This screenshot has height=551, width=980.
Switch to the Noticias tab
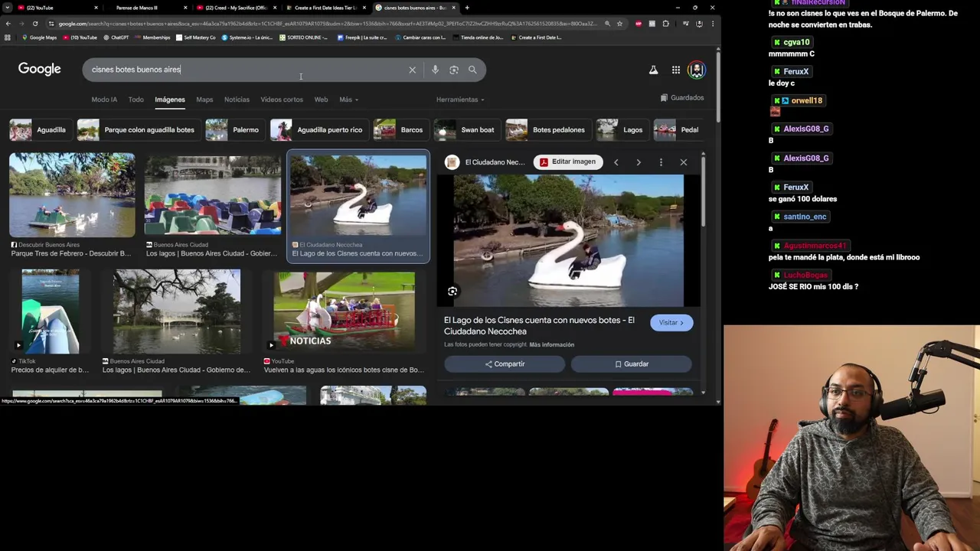click(x=237, y=99)
